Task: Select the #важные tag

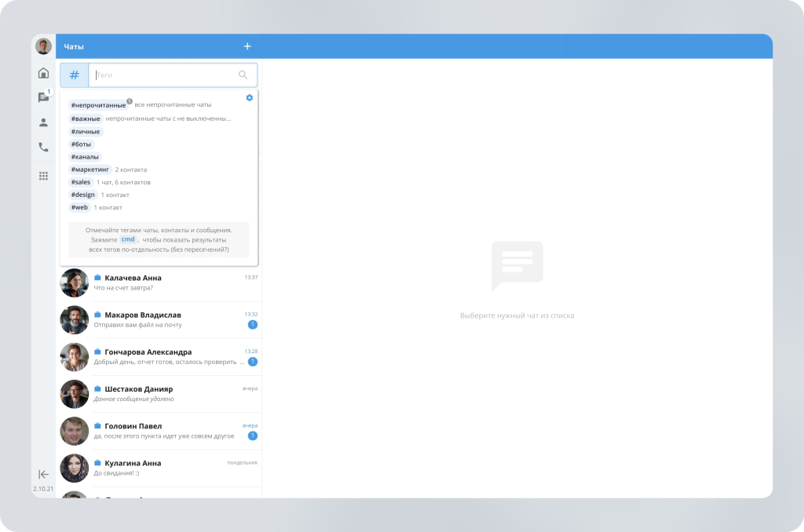Action: (86, 118)
